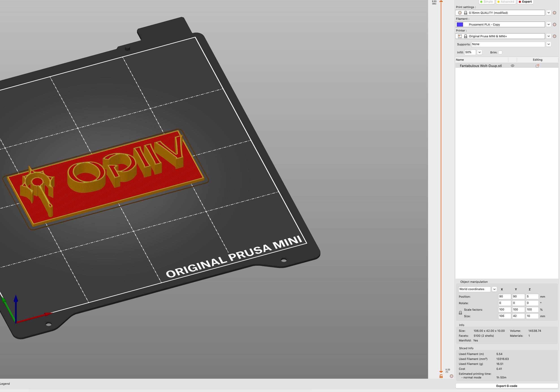The height and width of the screenshot is (392, 560).
Task: Click the Editing column header
Action: coord(537,60)
